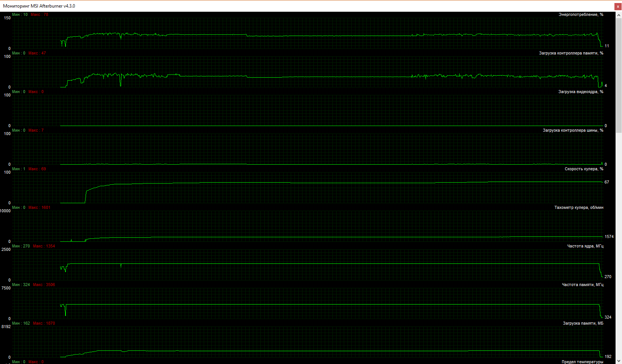This screenshot has height=364, width=622.
Task: Click the 150 axis label of power graph
Action: 7,18
